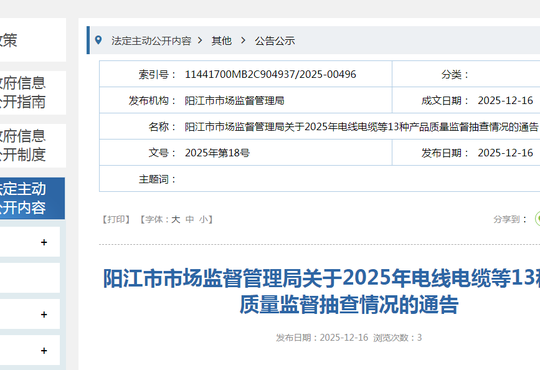Click the 主题词 label cell
The width and height of the screenshot is (540, 370).
point(157,179)
